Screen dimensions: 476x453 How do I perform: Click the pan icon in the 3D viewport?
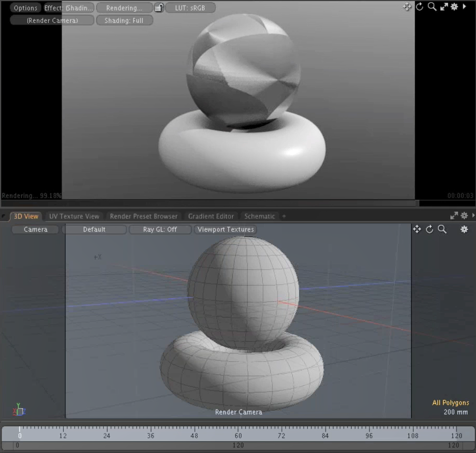tap(417, 229)
